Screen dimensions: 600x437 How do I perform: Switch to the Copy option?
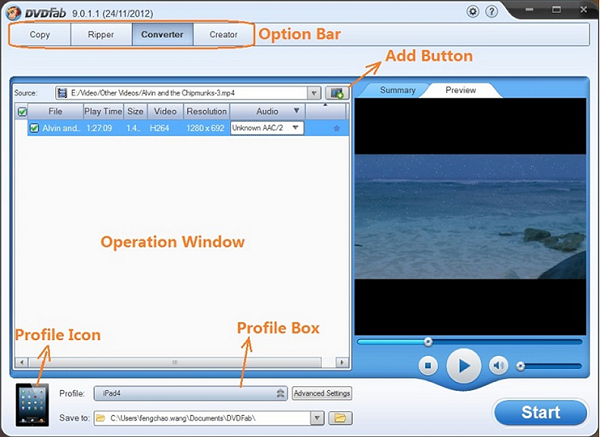40,34
